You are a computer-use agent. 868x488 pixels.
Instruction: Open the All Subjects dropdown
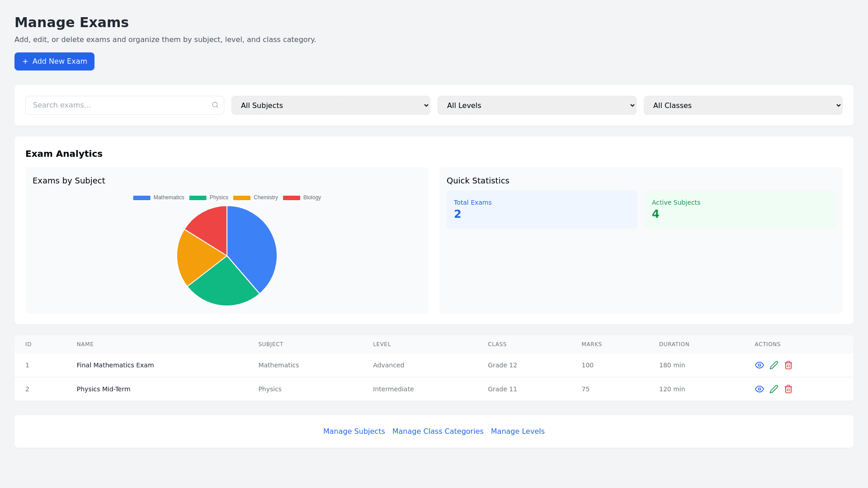point(331,105)
